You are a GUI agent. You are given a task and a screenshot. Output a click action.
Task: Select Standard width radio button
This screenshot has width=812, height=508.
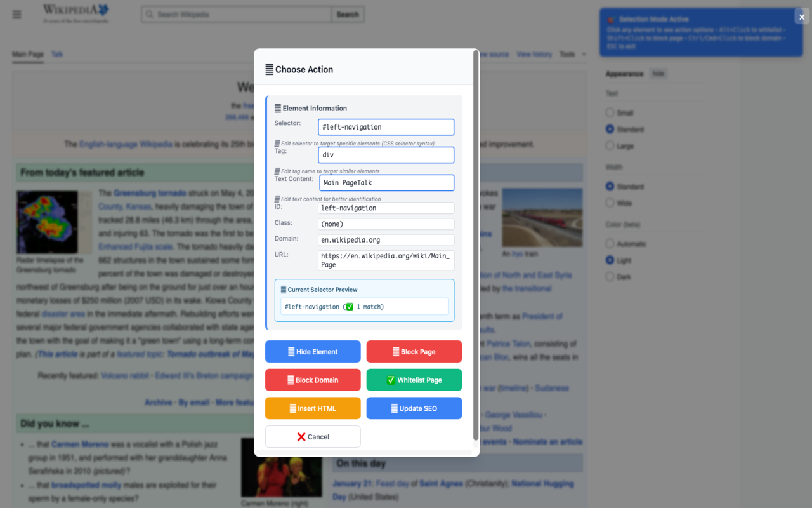pos(610,187)
